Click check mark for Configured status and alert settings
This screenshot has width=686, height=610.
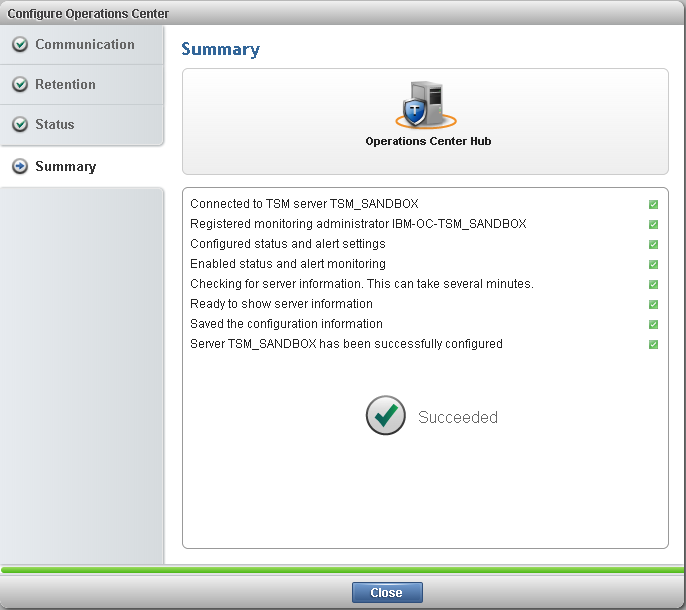tap(653, 244)
